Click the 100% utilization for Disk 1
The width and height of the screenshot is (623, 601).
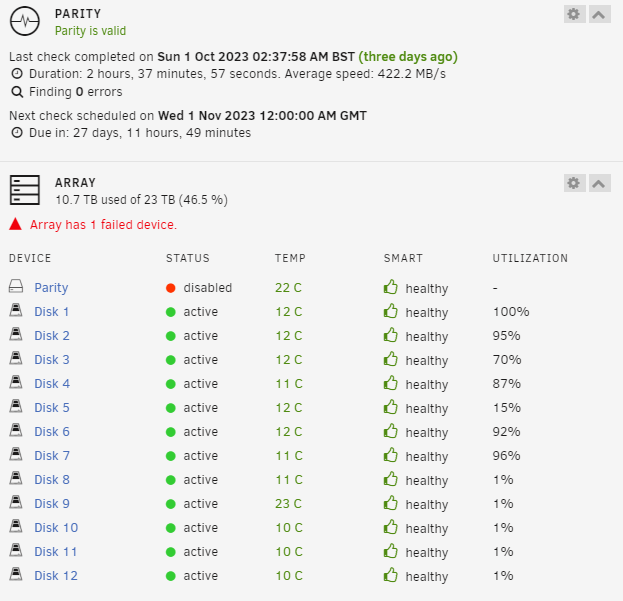511,312
